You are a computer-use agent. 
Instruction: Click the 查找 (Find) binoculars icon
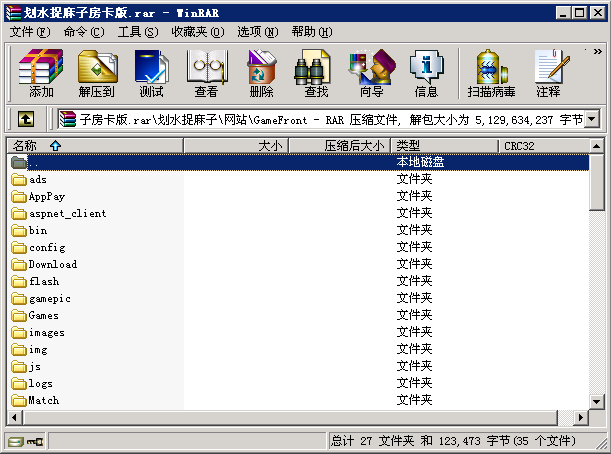coord(316,73)
